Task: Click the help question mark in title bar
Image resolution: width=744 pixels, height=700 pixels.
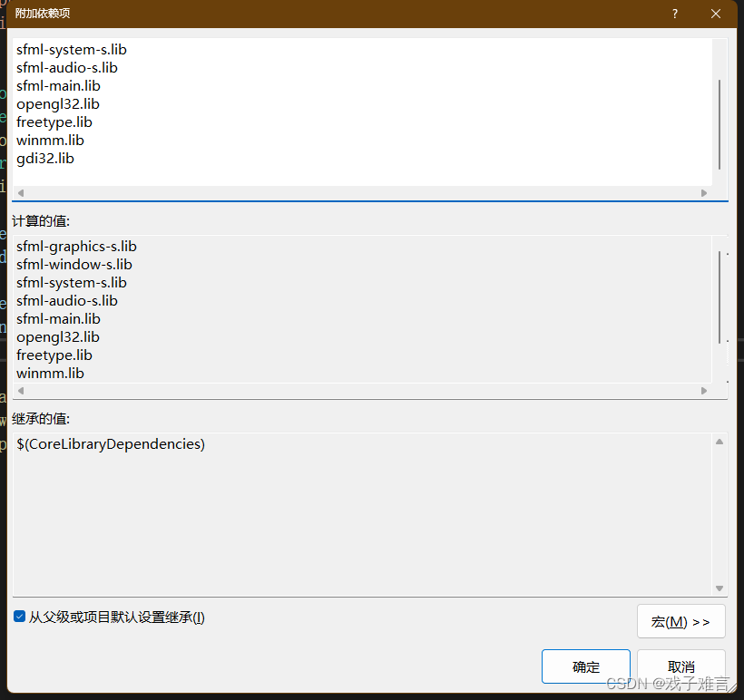Action: [675, 14]
